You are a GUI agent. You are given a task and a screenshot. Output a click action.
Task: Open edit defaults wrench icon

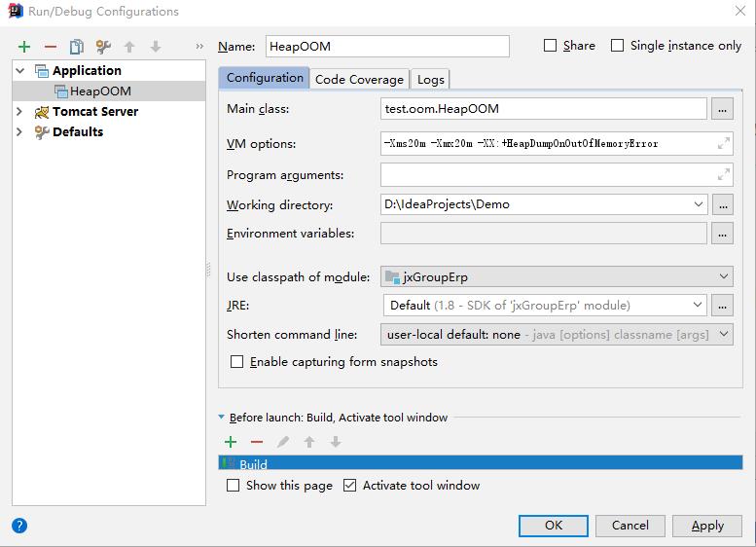(x=103, y=47)
